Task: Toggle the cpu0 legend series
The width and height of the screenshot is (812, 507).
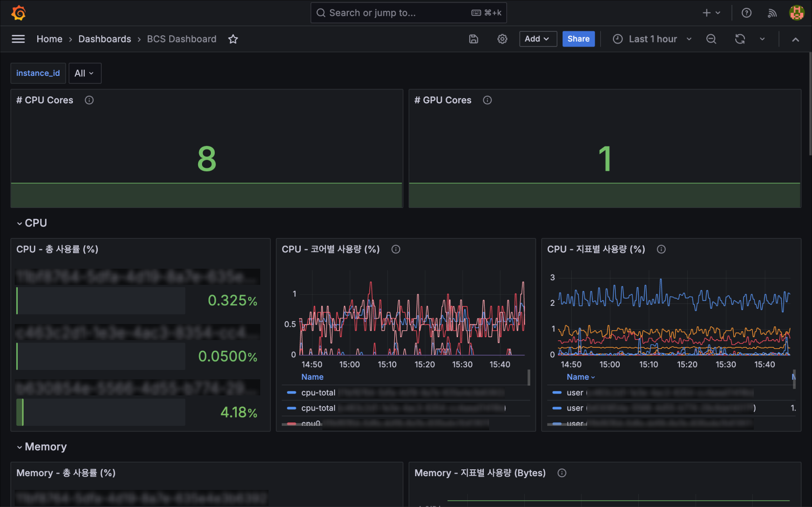Action: [311, 424]
